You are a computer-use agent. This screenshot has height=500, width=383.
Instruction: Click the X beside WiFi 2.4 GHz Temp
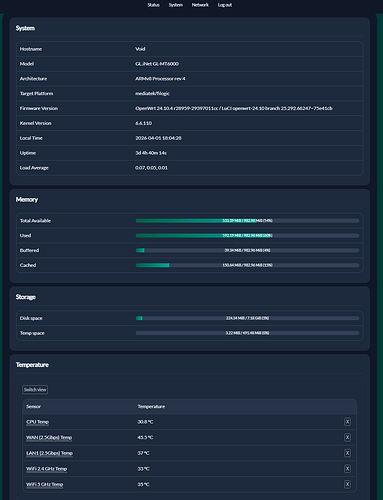click(347, 469)
